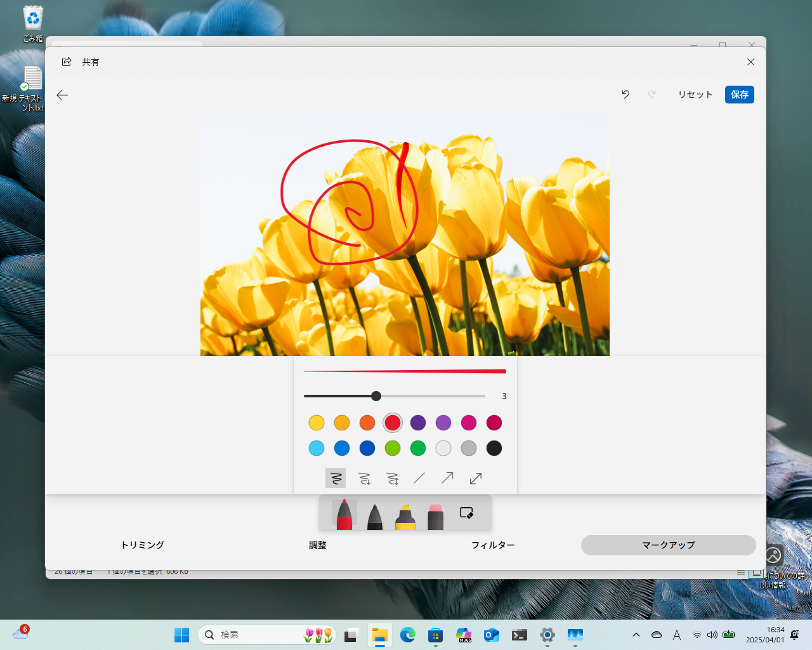Pick the magenta color swatch
812x650 pixels.
tap(469, 423)
